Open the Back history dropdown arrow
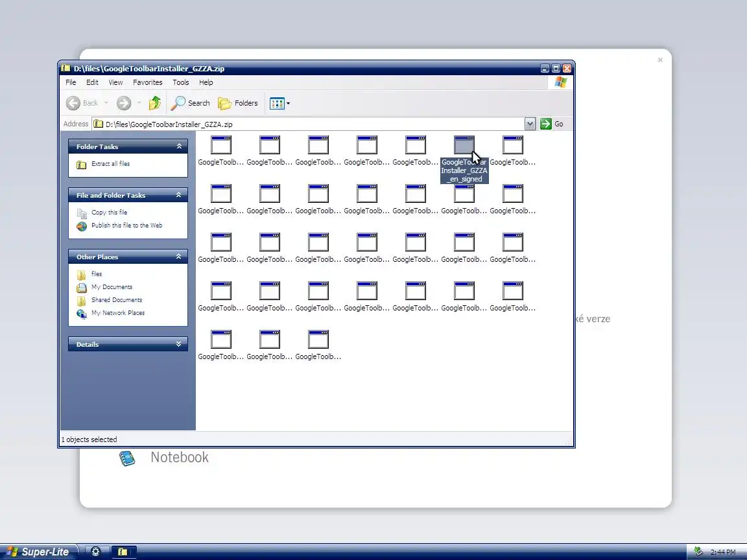 (106, 103)
